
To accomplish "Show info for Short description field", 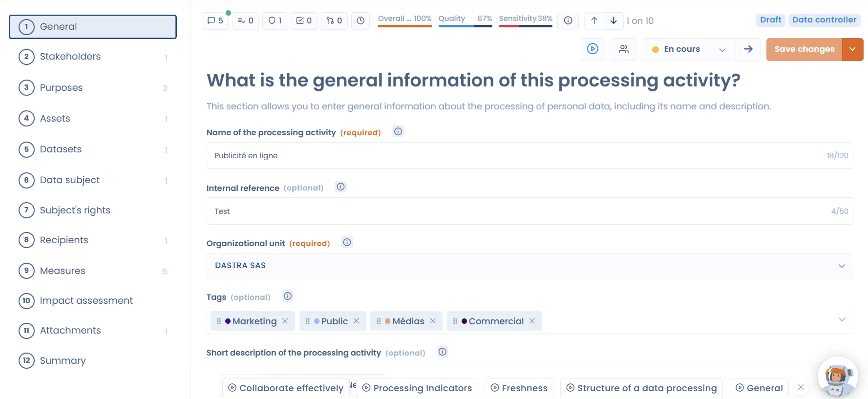I will pos(443,352).
